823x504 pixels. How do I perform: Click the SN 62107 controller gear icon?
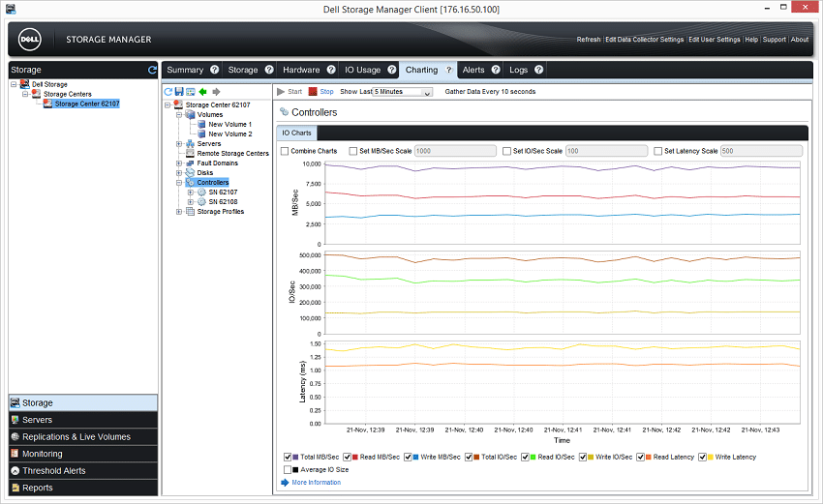(x=201, y=192)
